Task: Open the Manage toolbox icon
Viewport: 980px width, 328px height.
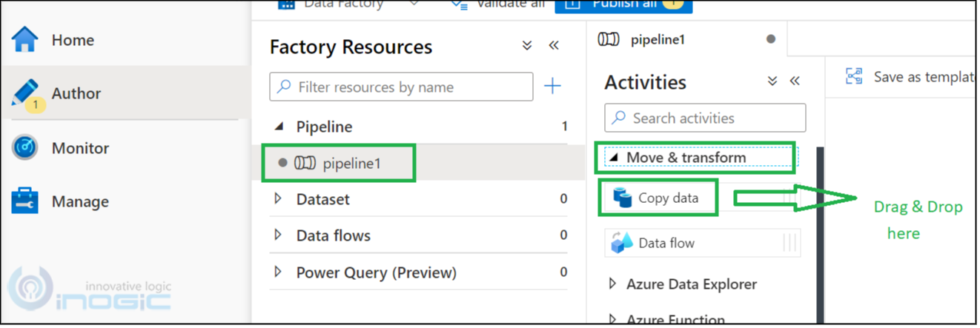Action: click(24, 201)
